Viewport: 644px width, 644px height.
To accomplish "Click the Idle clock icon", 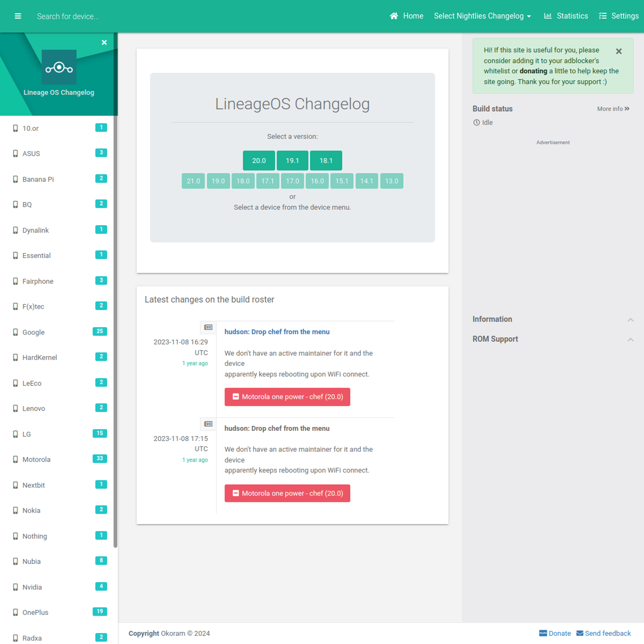I will coord(476,122).
